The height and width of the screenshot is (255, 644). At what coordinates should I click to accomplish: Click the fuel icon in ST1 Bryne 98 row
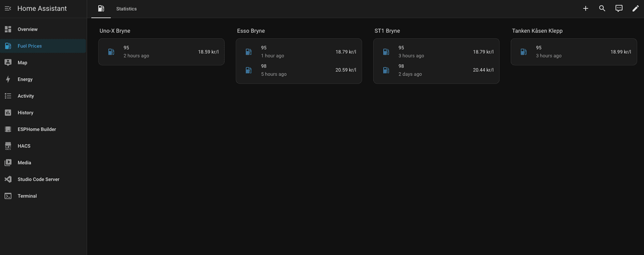(x=386, y=70)
